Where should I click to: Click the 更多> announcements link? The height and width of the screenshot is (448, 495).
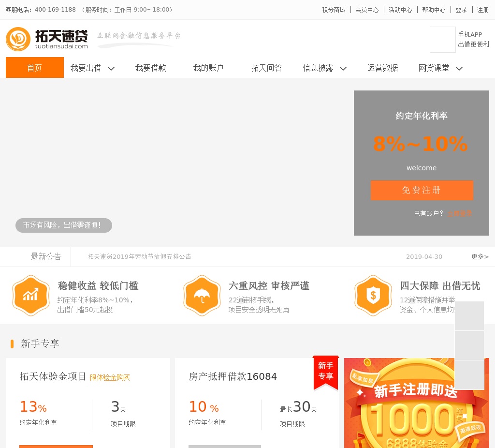coord(480,256)
